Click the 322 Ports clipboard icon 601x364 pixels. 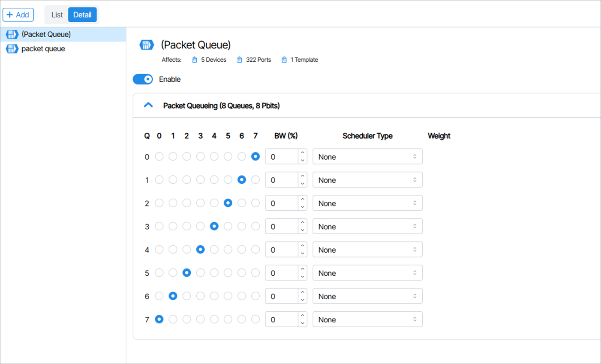tap(240, 60)
